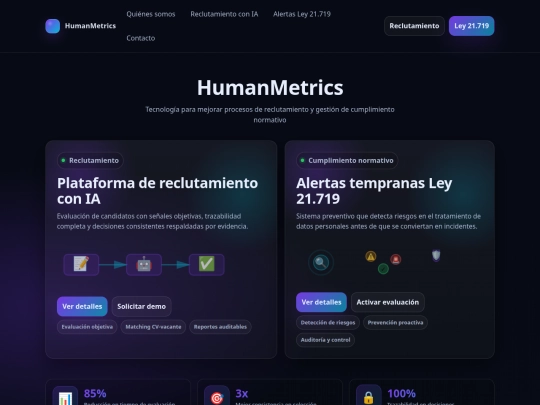Click the 100% statistic value
The height and width of the screenshot is (405, 540).
pyautogui.click(x=402, y=393)
